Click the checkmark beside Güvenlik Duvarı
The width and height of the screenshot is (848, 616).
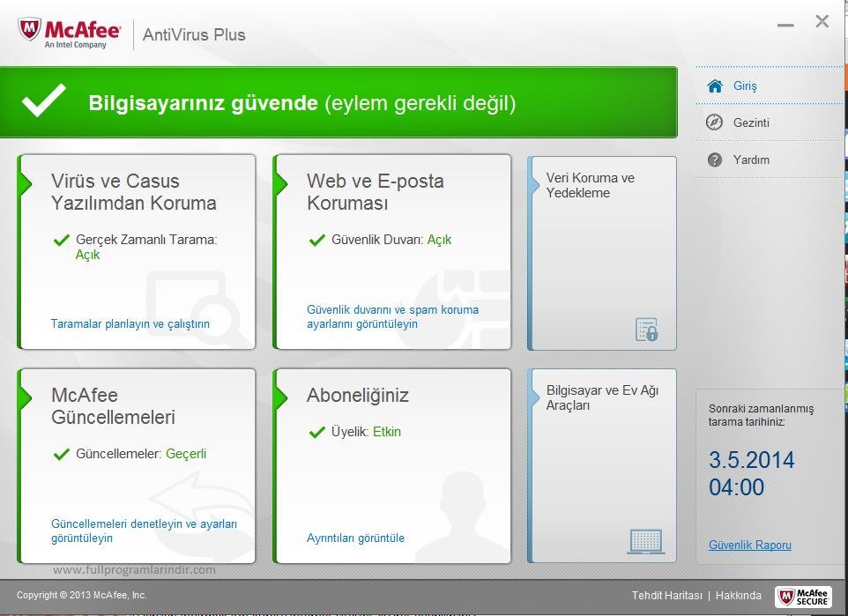(x=317, y=240)
